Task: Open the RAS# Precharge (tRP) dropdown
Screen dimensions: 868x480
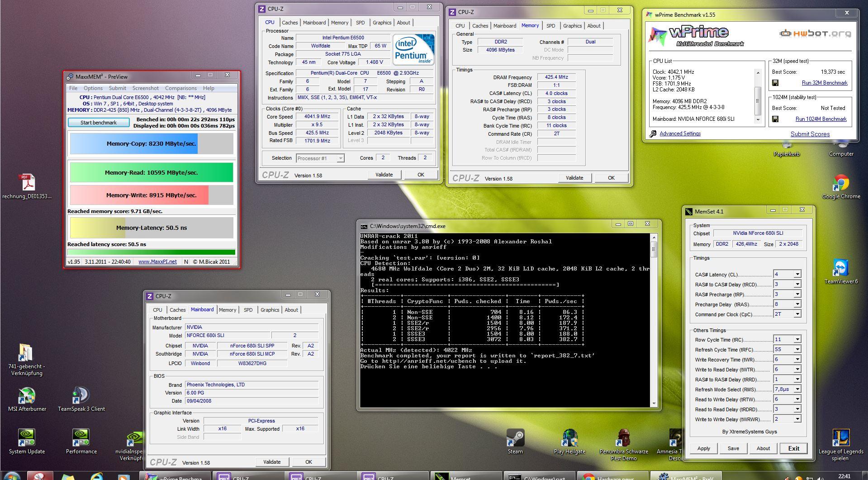Action: point(797,294)
